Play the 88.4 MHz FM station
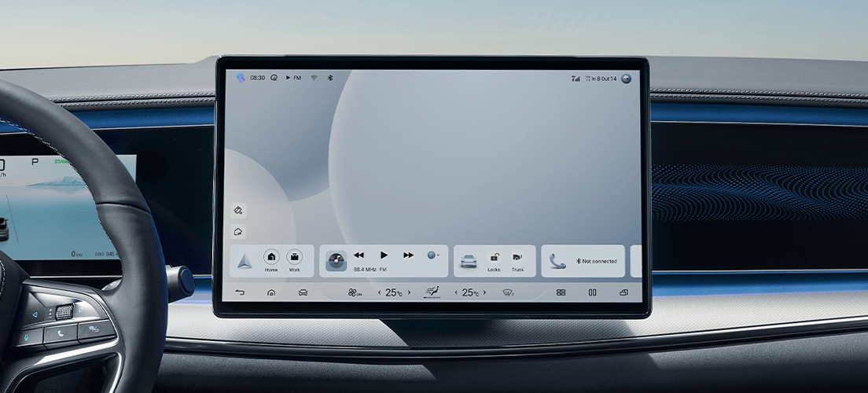The width and height of the screenshot is (868, 393). (x=384, y=255)
